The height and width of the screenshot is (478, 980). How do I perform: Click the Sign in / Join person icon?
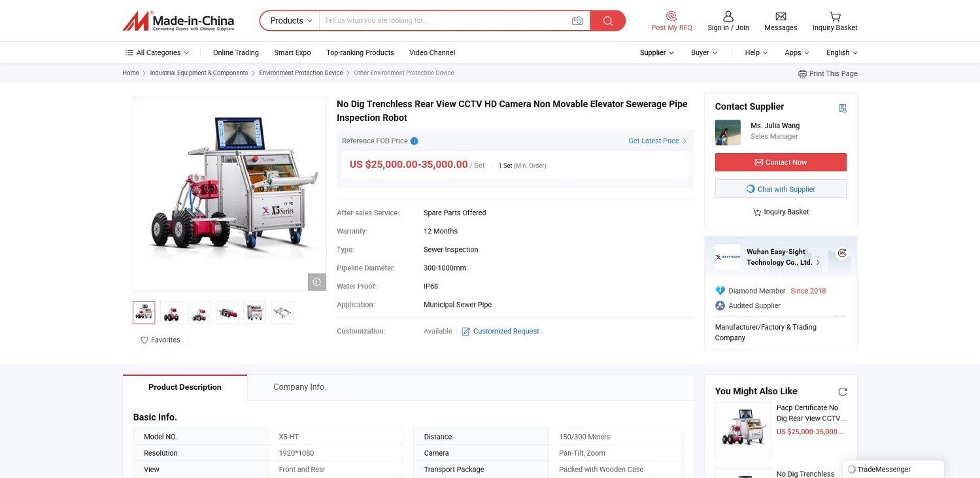click(728, 16)
